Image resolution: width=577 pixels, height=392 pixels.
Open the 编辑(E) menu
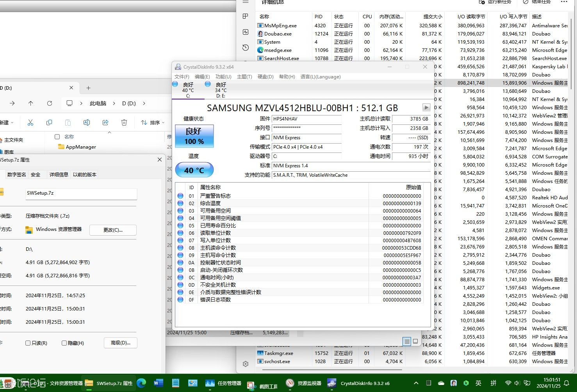click(202, 76)
